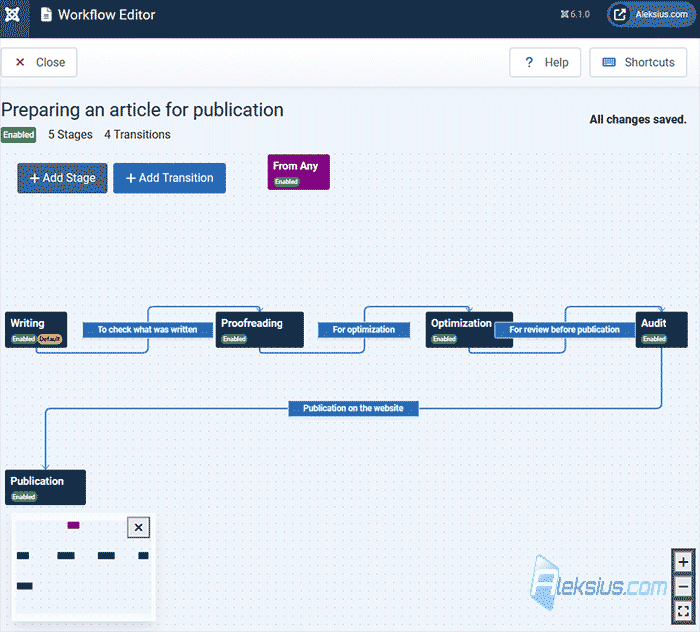Select the Optimization stage node

[462, 330]
